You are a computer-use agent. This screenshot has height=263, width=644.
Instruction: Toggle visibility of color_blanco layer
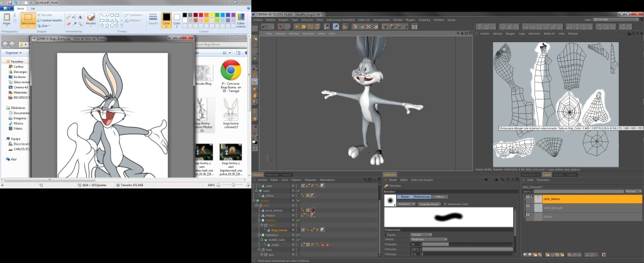pyautogui.click(x=528, y=197)
